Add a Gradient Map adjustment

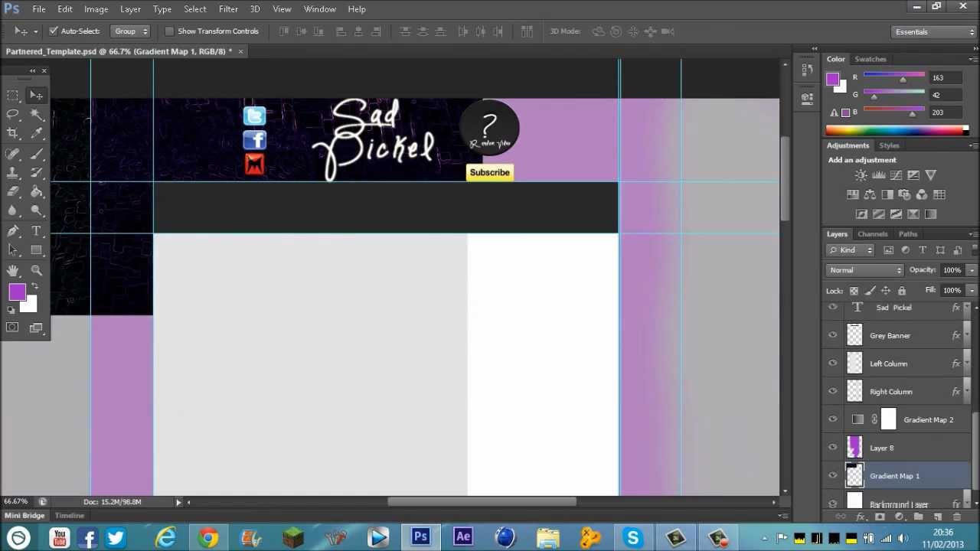click(931, 214)
